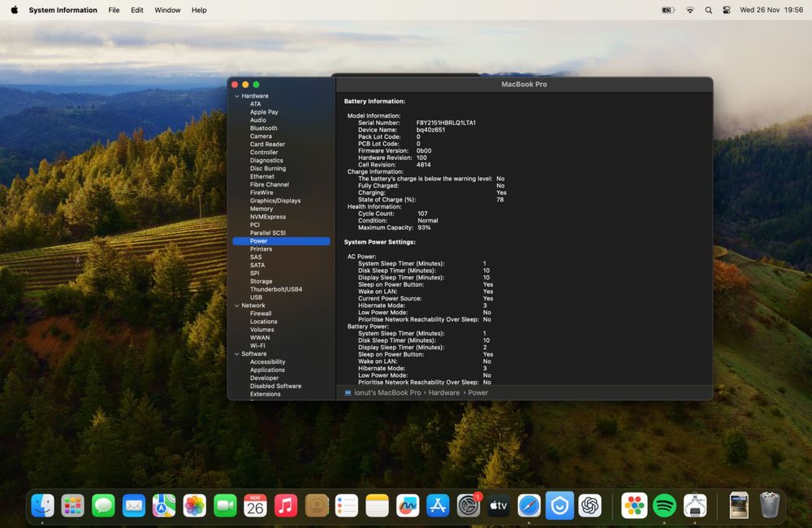Collapse the Network section chevron
Screen dimensions: 812x528
pos(236,305)
